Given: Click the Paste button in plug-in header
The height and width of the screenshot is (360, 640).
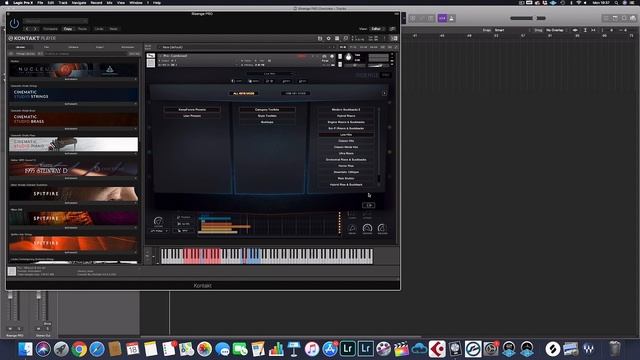Looking at the screenshot, I should pyautogui.click(x=82, y=29).
